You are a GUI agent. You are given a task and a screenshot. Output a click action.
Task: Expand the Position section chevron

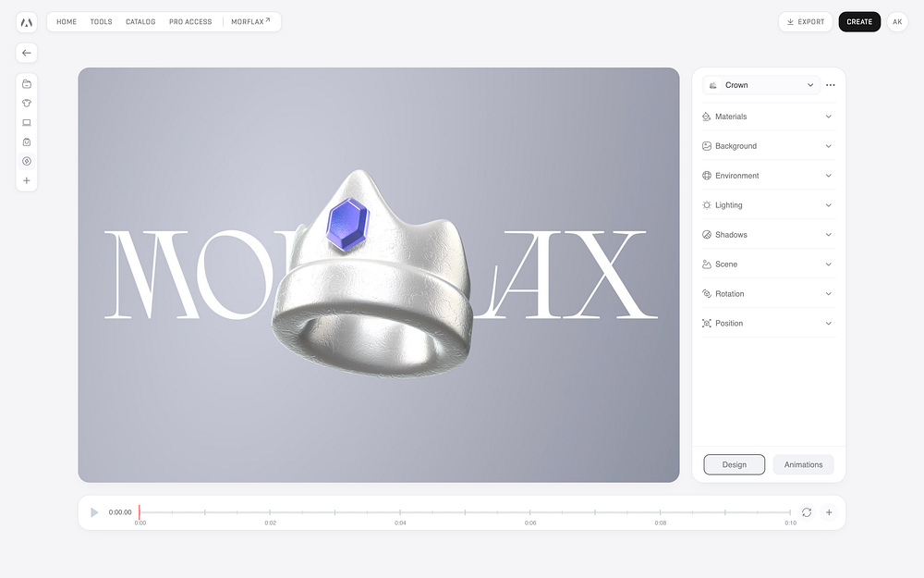(x=829, y=323)
